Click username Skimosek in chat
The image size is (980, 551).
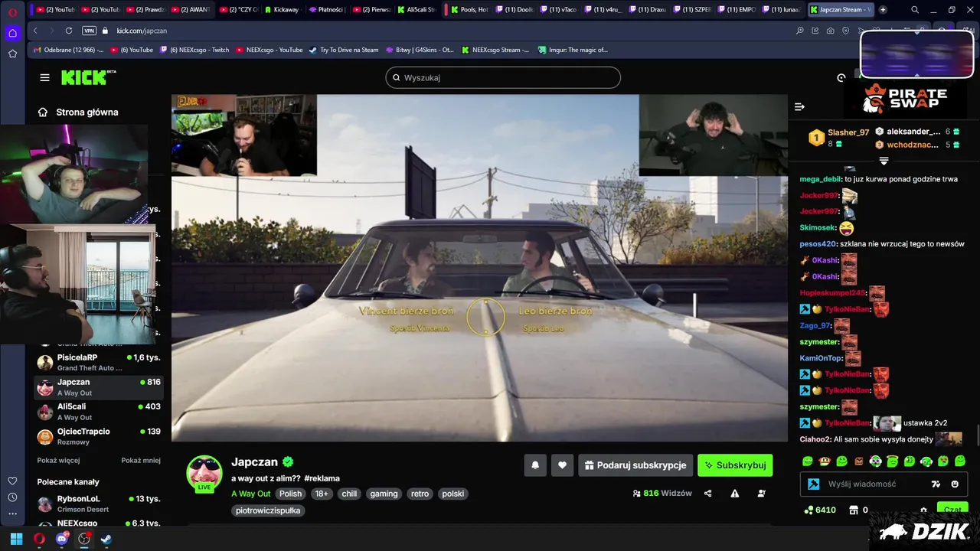coord(818,227)
